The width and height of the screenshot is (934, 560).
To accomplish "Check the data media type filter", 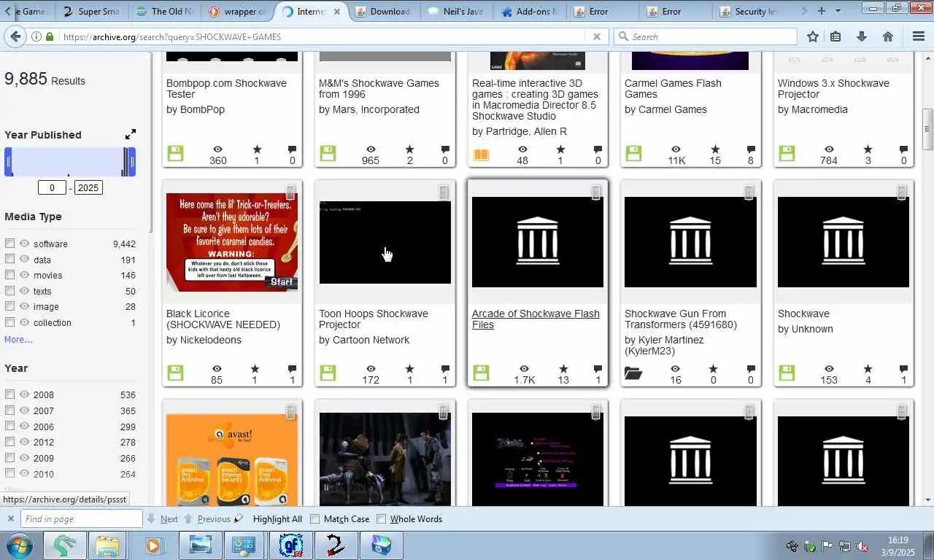I will click(x=9, y=259).
